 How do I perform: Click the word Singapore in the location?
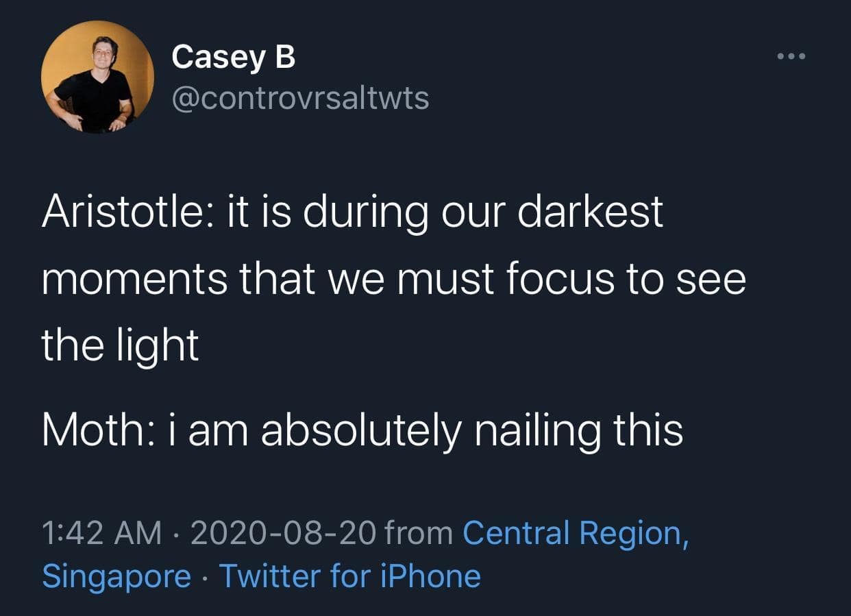tap(116, 576)
